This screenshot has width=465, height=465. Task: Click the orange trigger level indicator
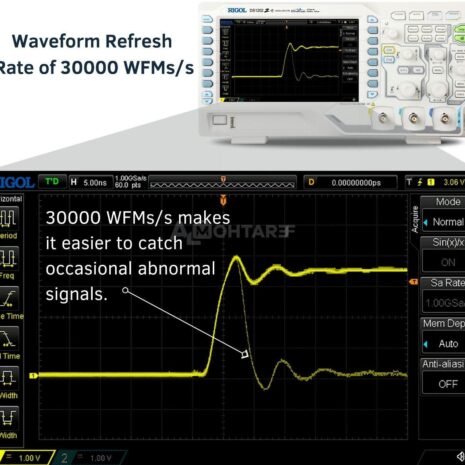(413, 282)
